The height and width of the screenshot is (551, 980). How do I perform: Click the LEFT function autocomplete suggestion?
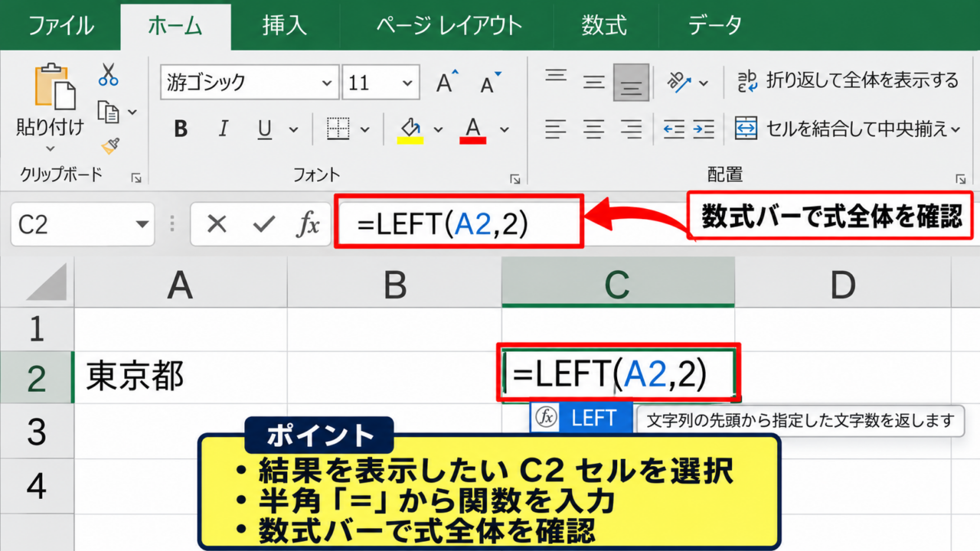click(x=582, y=418)
